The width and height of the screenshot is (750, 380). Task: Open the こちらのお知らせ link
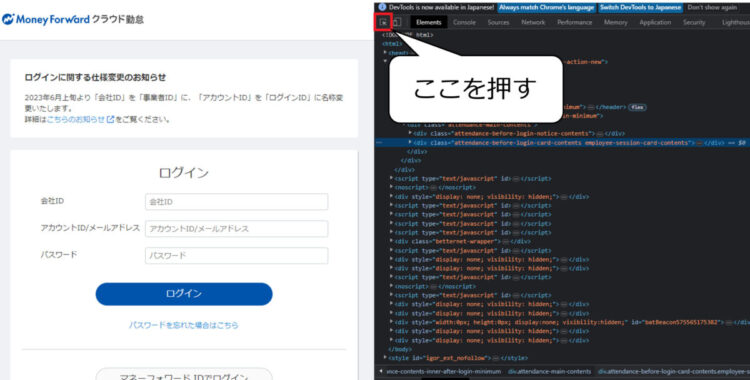tap(76, 120)
